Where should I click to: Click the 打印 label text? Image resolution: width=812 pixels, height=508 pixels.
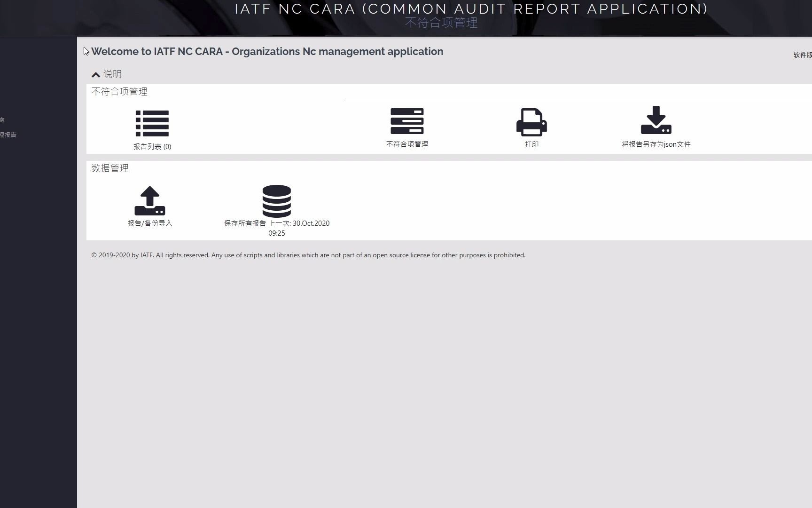coord(531,144)
